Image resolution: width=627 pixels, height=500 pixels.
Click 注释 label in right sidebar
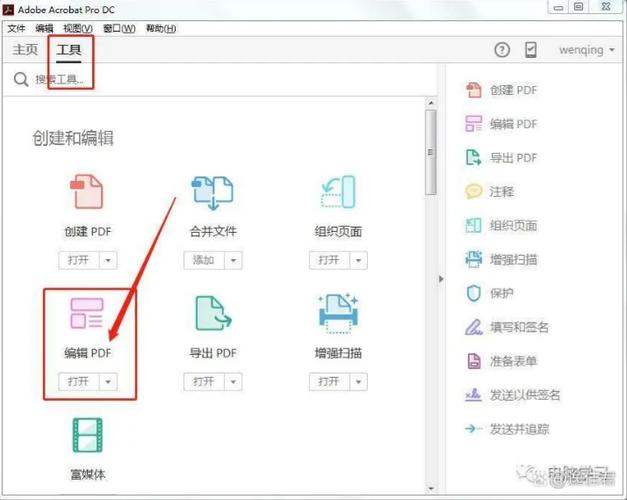[x=501, y=192]
